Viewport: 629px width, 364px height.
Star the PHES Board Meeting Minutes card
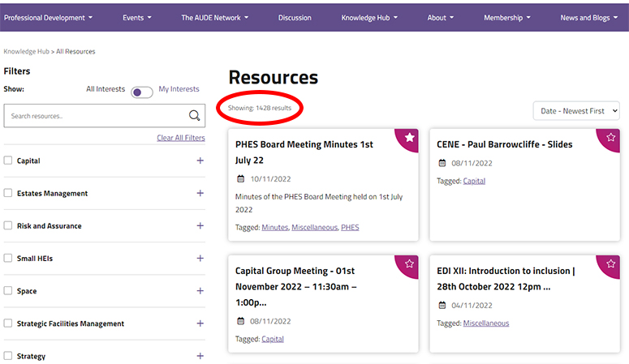tap(410, 138)
